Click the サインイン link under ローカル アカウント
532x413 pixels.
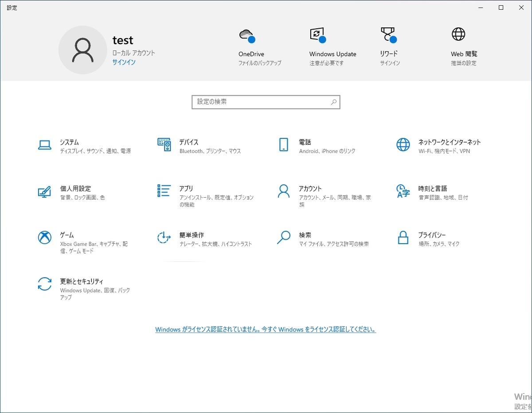[x=124, y=62]
